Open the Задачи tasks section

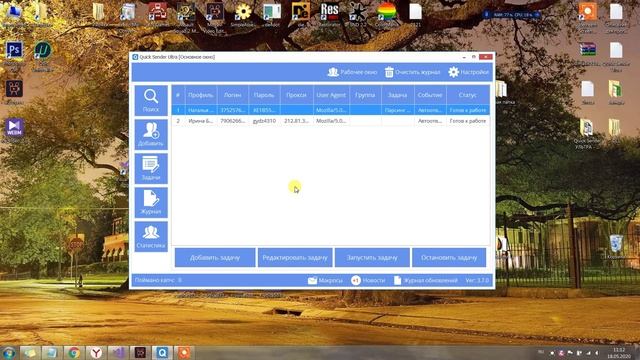[x=151, y=168]
